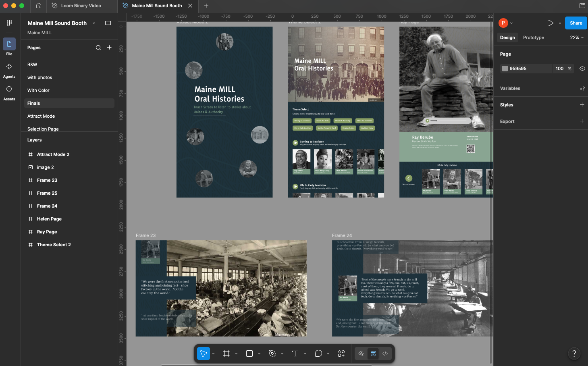
Task: Present prototype with the play icon
Action: [550, 23]
